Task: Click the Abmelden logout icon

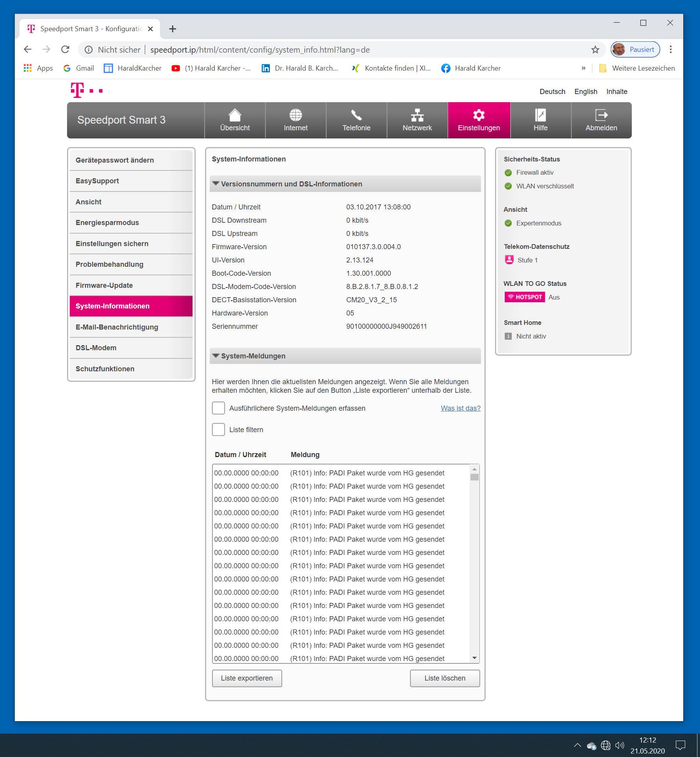Action: (x=601, y=115)
